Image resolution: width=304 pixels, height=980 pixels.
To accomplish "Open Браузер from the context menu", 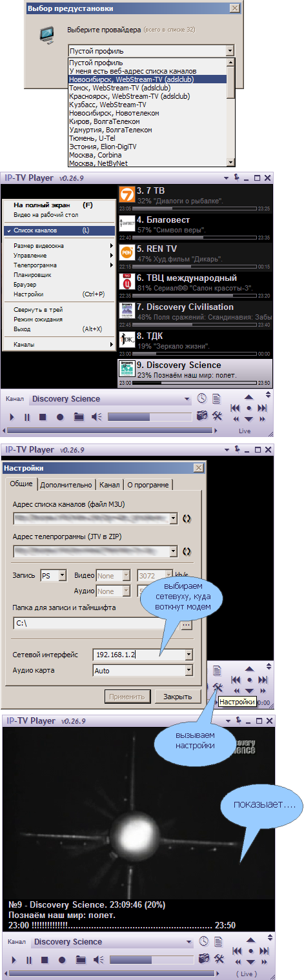I will (58, 285).
